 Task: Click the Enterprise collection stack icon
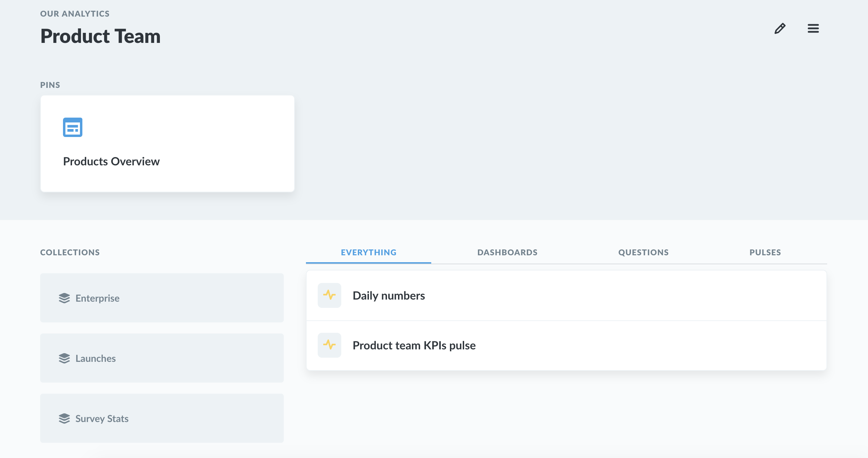pos(64,298)
